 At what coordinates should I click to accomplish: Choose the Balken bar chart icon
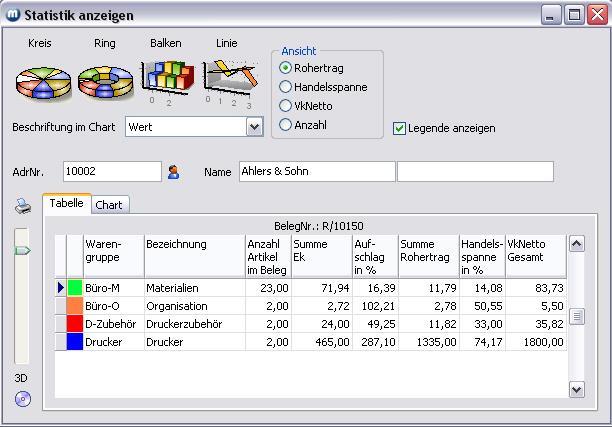tap(166, 78)
